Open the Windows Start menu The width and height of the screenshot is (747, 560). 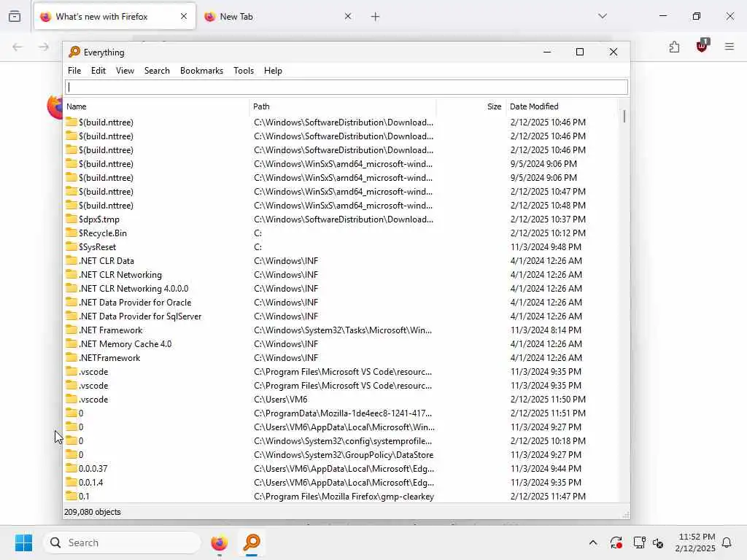tap(24, 542)
